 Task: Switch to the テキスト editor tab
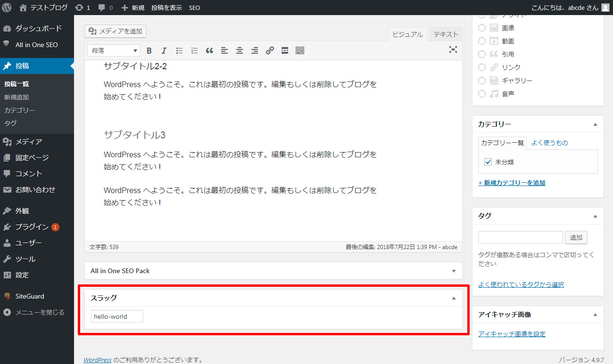pos(446,34)
